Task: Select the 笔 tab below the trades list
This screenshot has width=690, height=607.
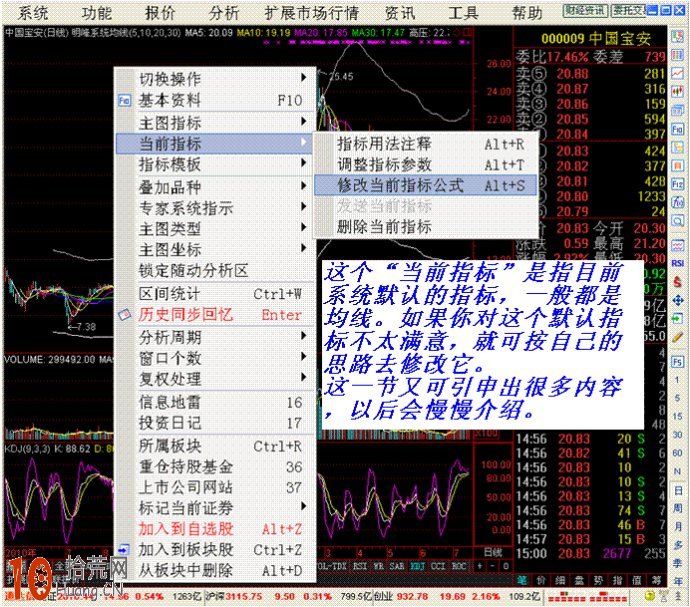Action: click(522, 580)
